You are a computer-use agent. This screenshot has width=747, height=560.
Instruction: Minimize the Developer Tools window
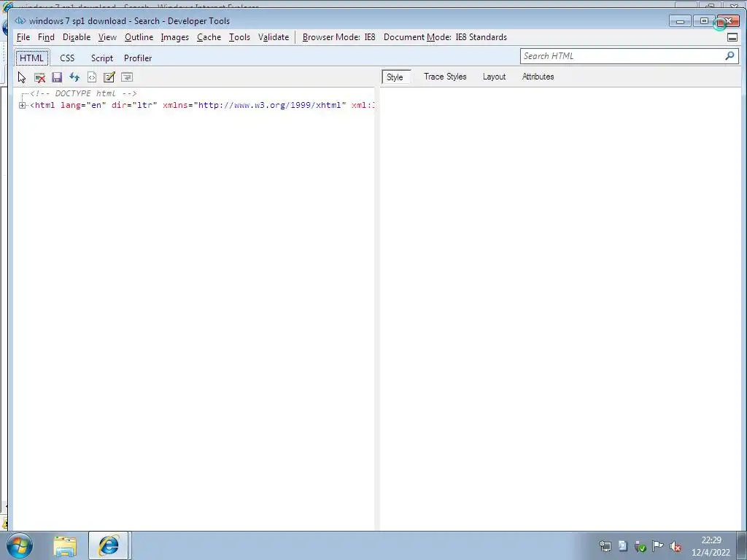681,21
